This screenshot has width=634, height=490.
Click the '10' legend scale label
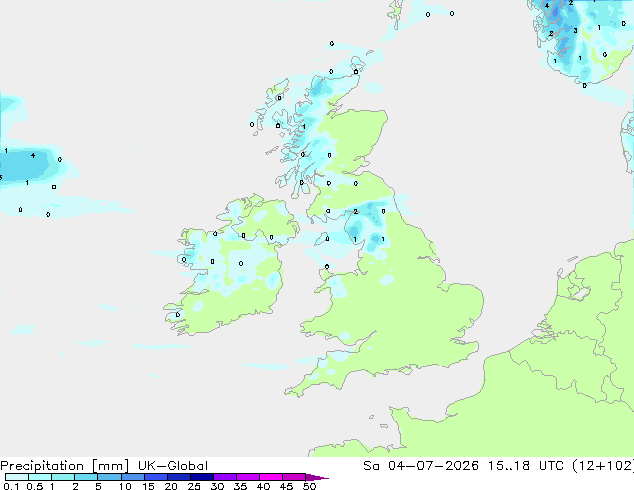[x=125, y=486]
